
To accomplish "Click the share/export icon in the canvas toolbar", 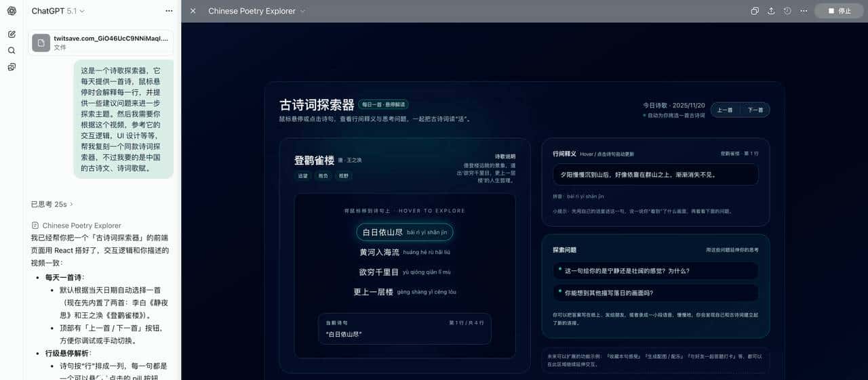I will click(771, 11).
